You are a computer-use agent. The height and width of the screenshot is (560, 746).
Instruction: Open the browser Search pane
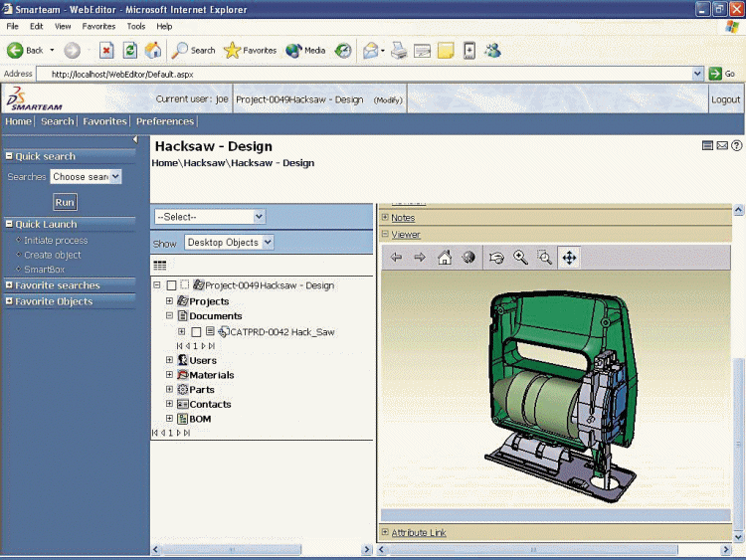click(193, 51)
